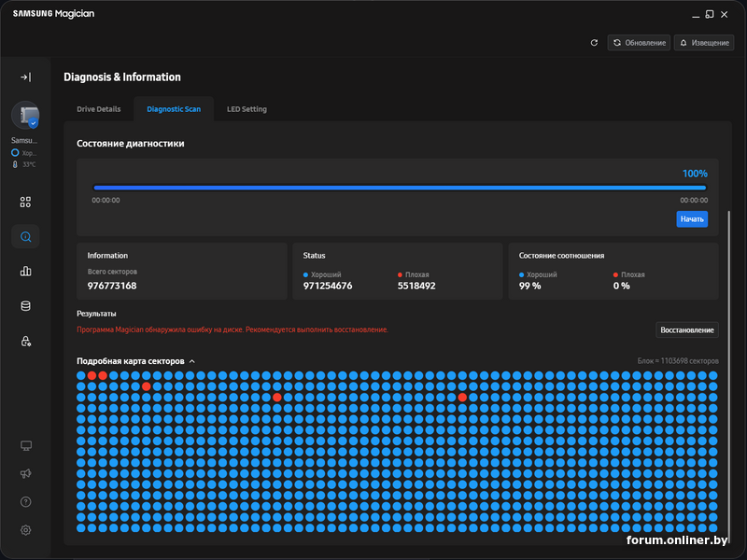This screenshot has height=560, width=747.
Task: Open the data security lock icon
Action: tap(25, 342)
